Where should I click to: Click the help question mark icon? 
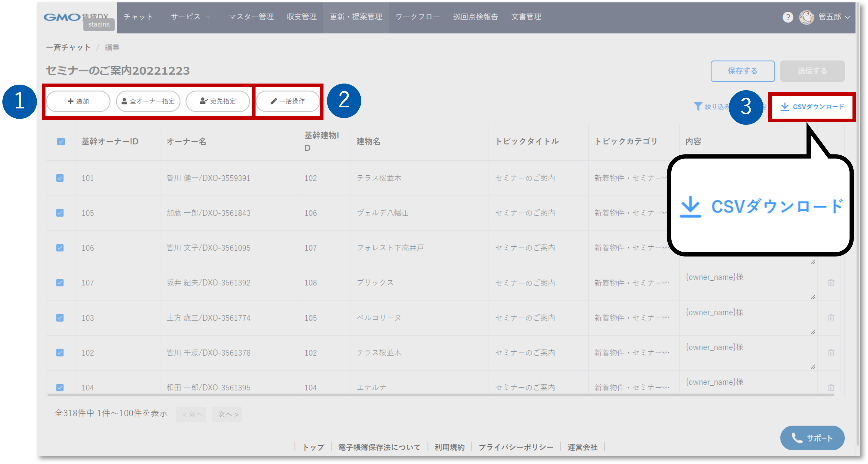coord(787,17)
